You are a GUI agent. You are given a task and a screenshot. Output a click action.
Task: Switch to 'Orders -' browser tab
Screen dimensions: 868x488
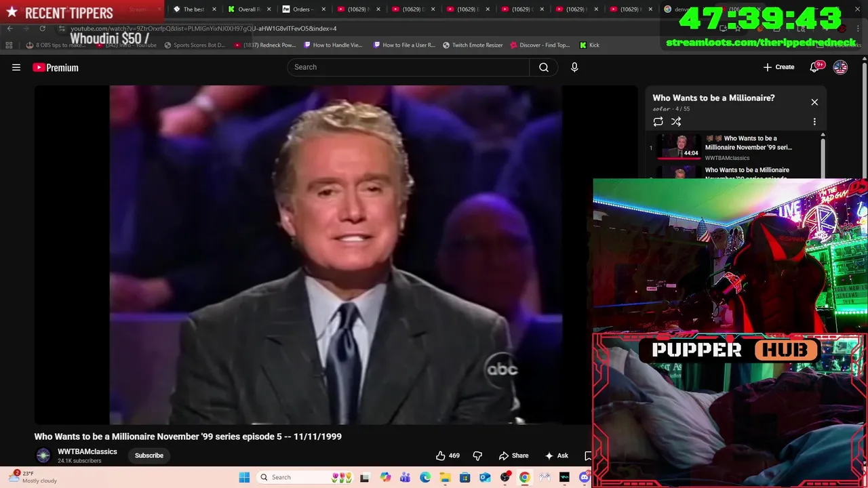point(302,9)
